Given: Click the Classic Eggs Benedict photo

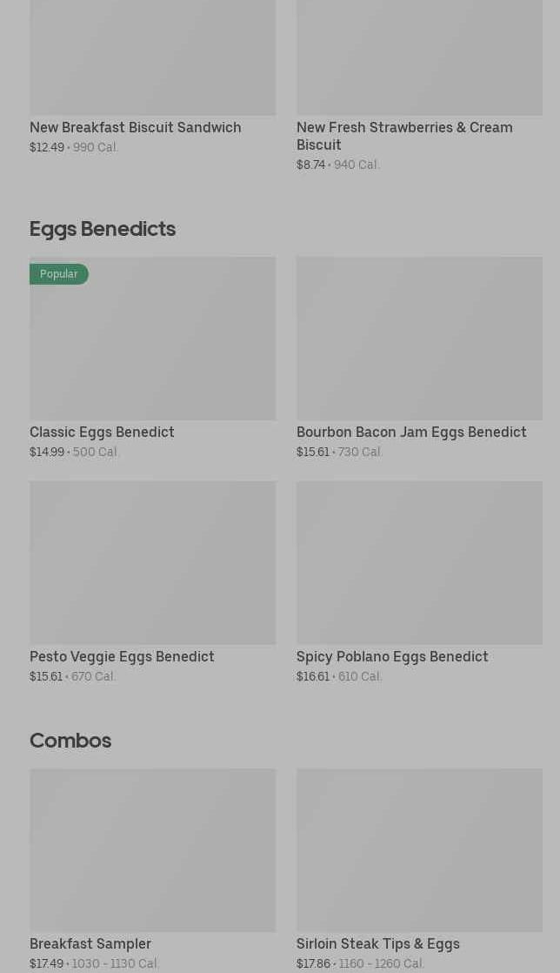Looking at the screenshot, I should tap(152, 346).
